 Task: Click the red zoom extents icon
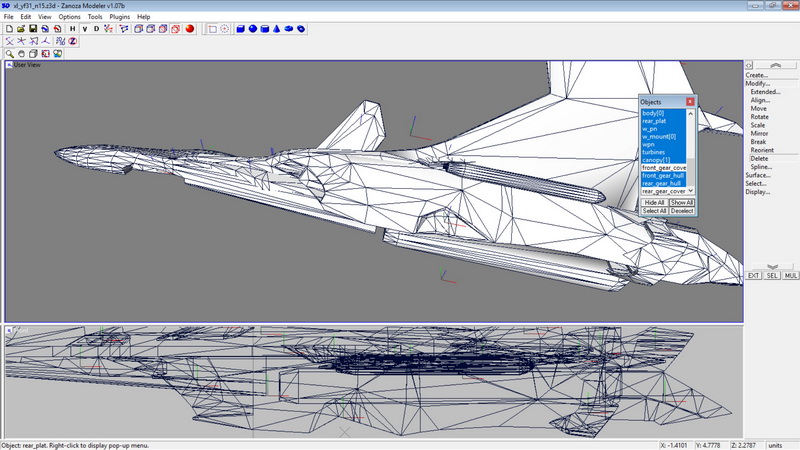point(45,54)
